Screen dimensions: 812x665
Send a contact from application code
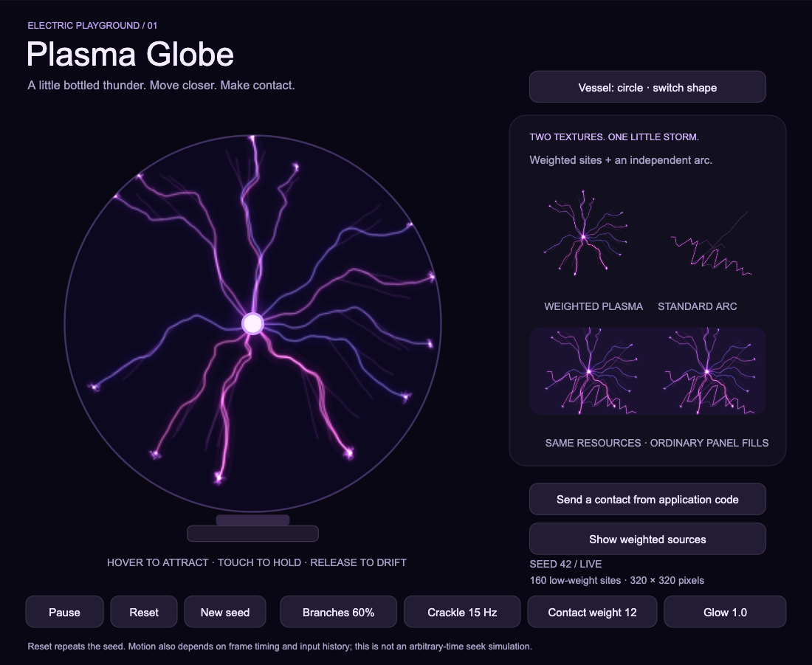pyautogui.click(x=647, y=499)
